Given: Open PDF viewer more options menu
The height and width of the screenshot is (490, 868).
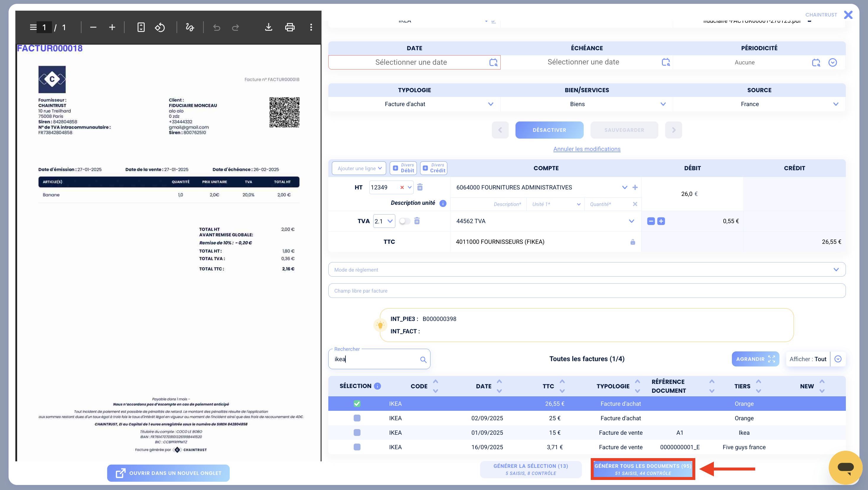Looking at the screenshot, I should coord(311,27).
